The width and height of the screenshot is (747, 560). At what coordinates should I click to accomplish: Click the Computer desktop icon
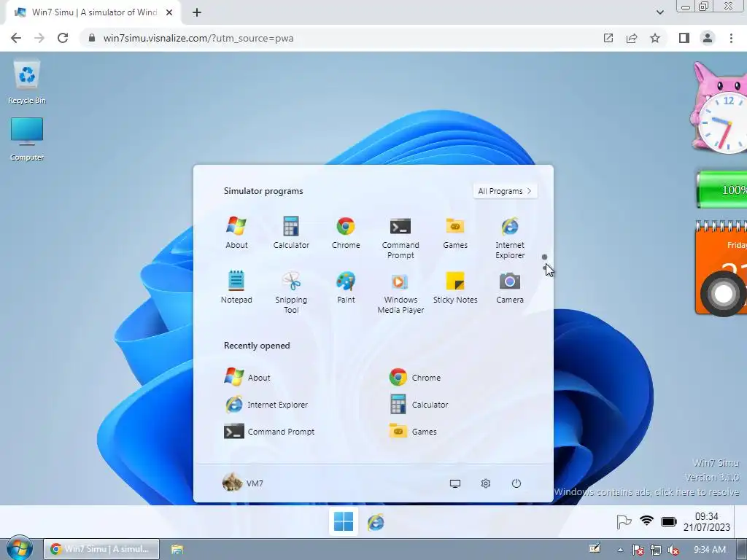coord(27,139)
